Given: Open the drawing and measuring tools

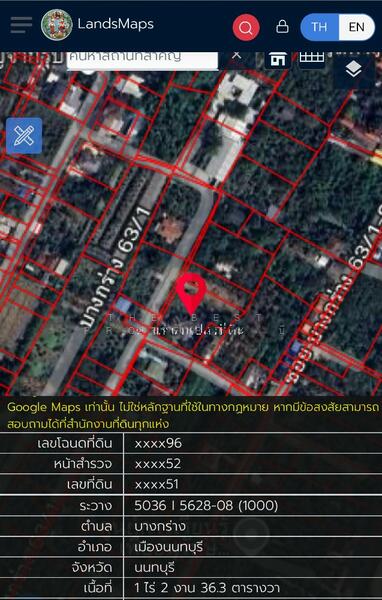Looking at the screenshot, I should point(24,136).
